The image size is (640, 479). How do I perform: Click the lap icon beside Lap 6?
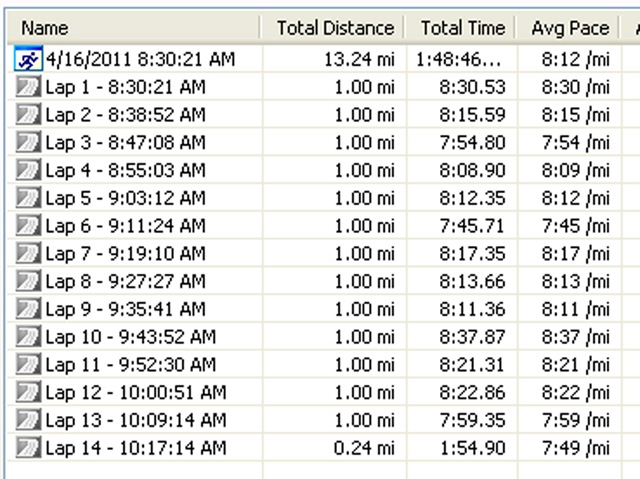point(28,226)
